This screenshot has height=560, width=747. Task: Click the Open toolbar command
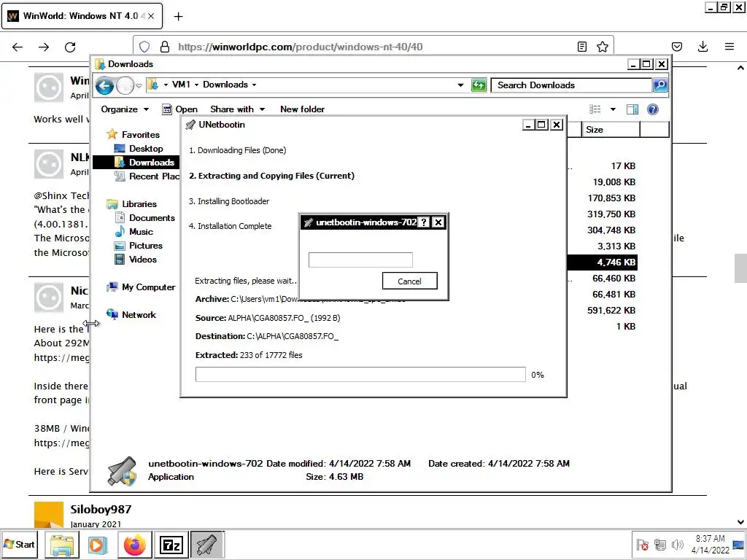(179, 109)
